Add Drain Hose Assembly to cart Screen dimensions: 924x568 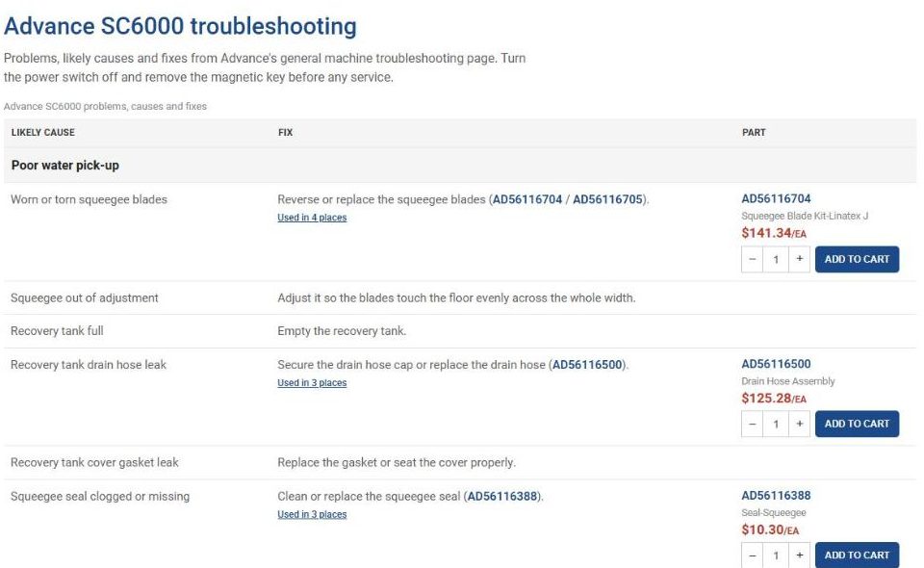(x=857, y=424)
